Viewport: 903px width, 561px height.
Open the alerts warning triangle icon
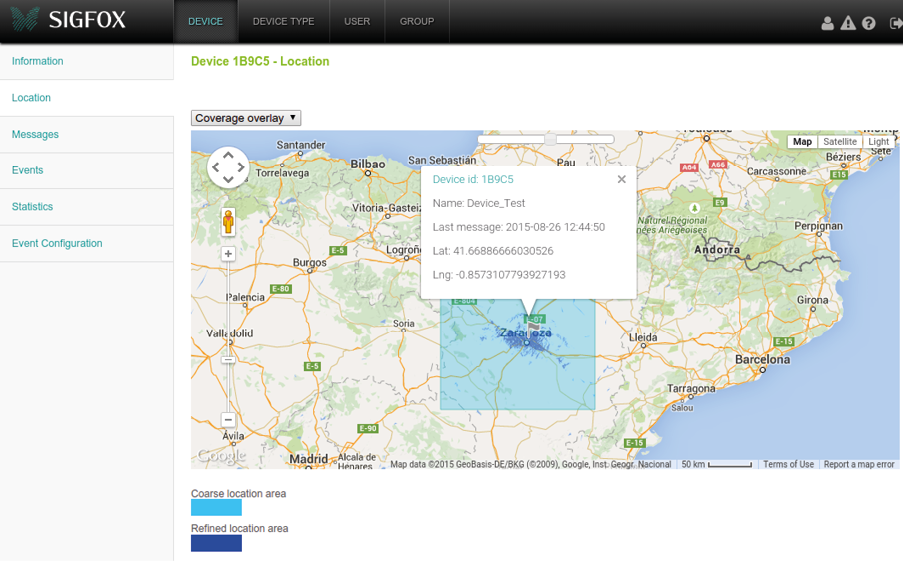click(x=848, y=23)
